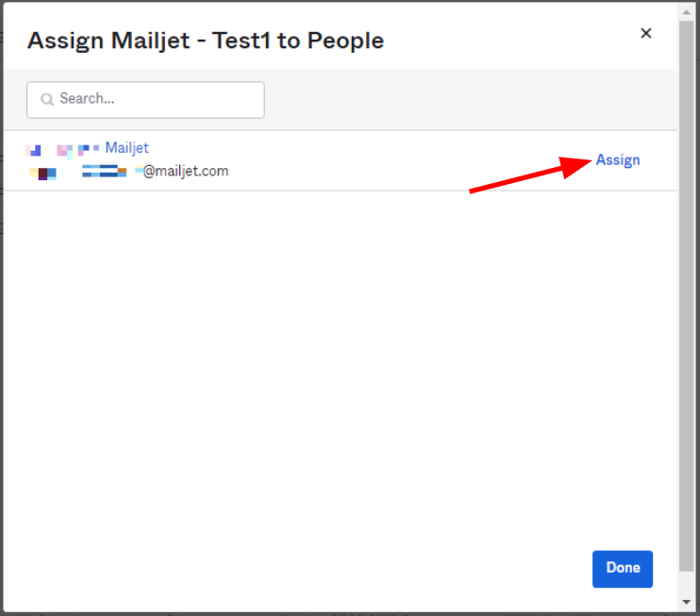Click the empty results area below the user row
This screenshot has height=616, width=700.
(x=340, y=358)
